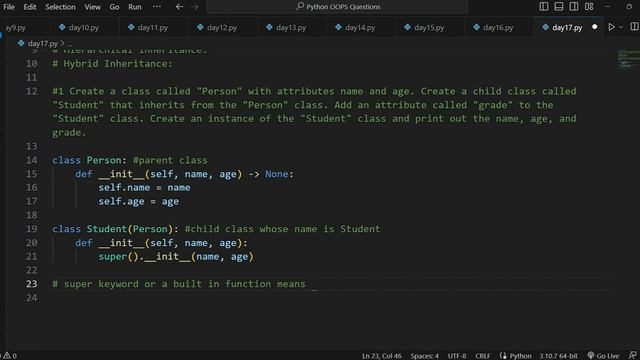Toggle bottom panel layout icon
Image resolution: width=640 pixels, height=360 pixels.
pyautogui.click(x=559, y=7)
